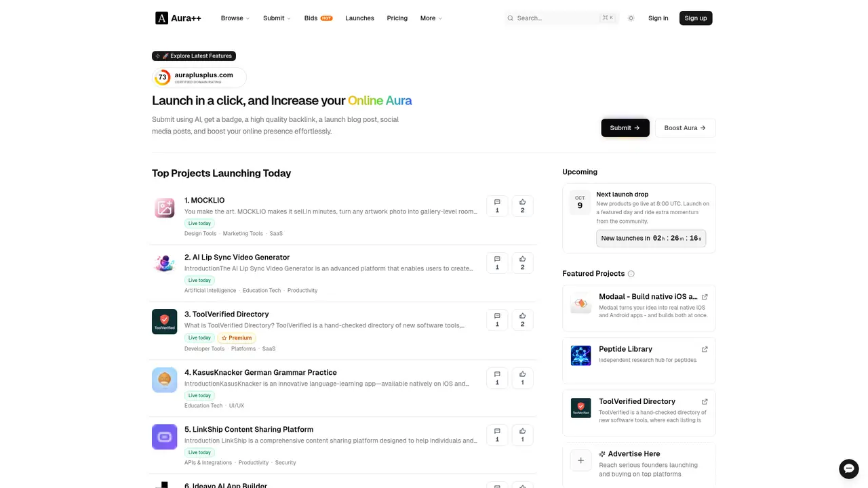Open Peptide Library external link icon
Image resolution: width=868 pixels, height=488 pixels.
[705, 350]
